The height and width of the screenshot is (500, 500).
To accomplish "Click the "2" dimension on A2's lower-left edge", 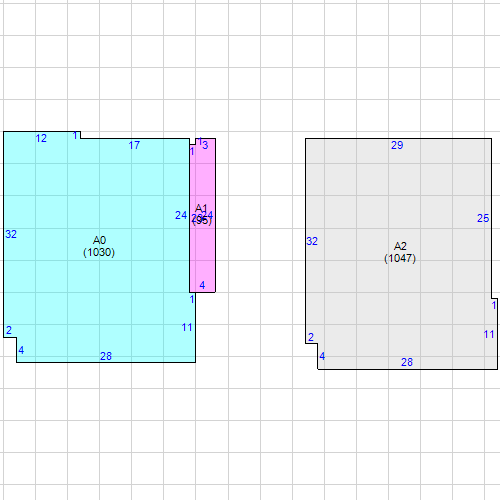I will (311, 337).
